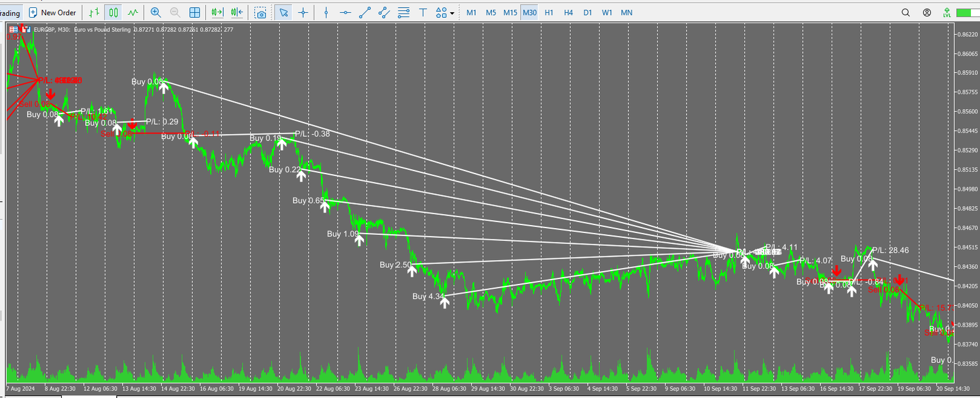This screenshot has width=980, height=398.
Task: Click the Buy 4.34 trade arrow
Action: 445,301
